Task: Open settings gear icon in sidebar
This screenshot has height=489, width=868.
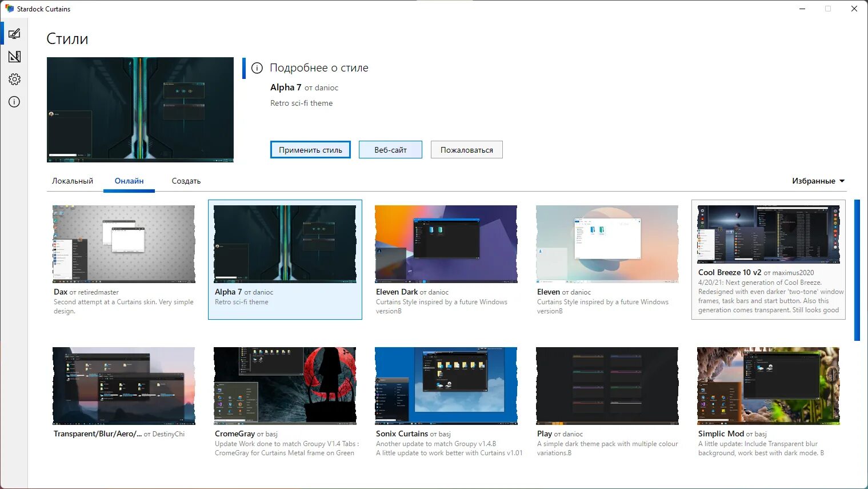Action: pos(14,79)
